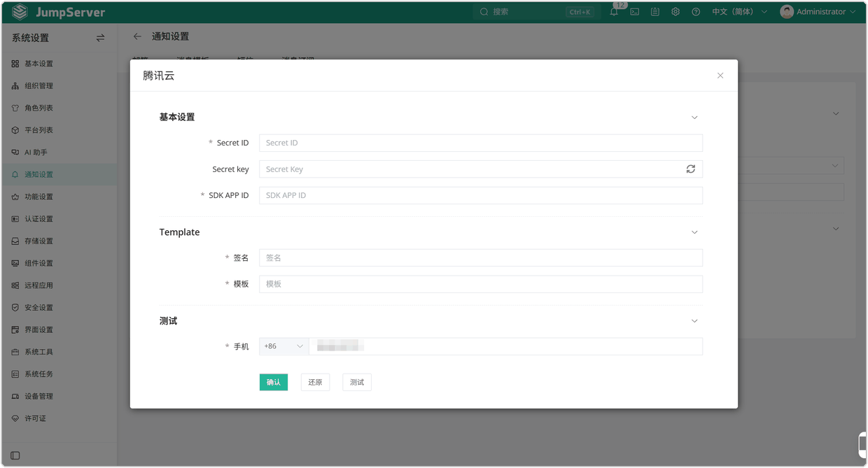Click the JumpServer logo icon

[20, 12]
